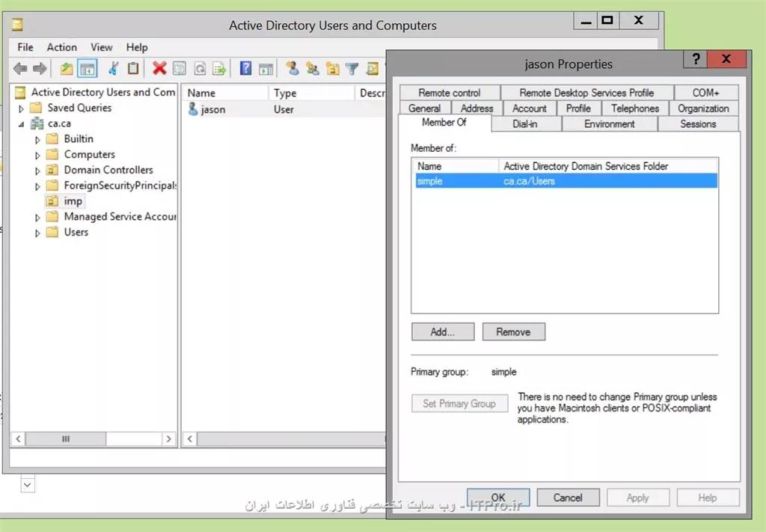Click the imp organizational unit icon
Image resolution: width=766 pixels, height=532 pixels.
coord(52,201)
